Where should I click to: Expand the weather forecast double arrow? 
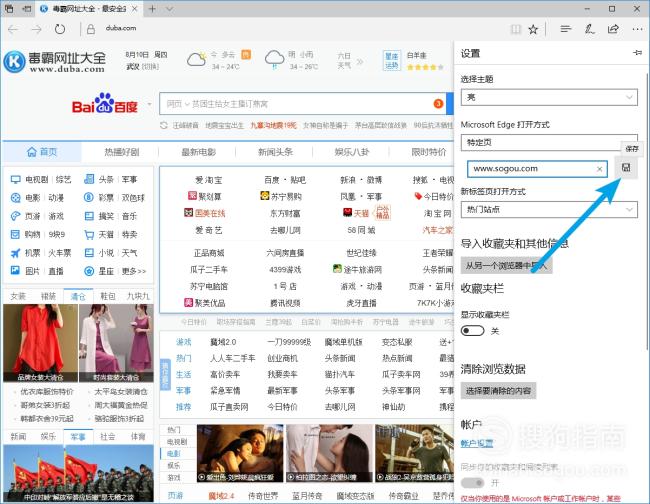tap(360, 62)
